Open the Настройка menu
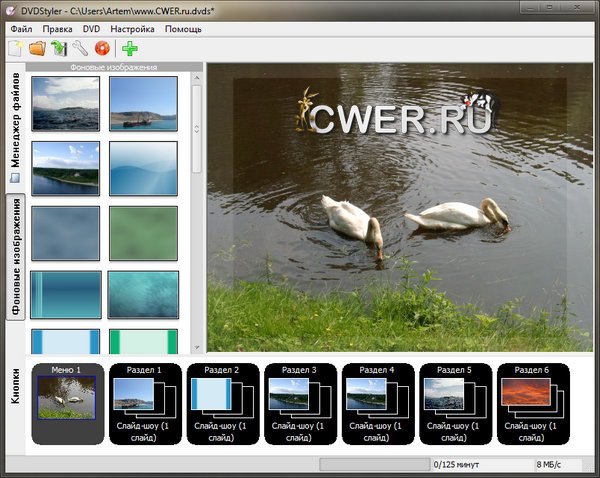This screenshot has width=600, height=478. point(132,30)
